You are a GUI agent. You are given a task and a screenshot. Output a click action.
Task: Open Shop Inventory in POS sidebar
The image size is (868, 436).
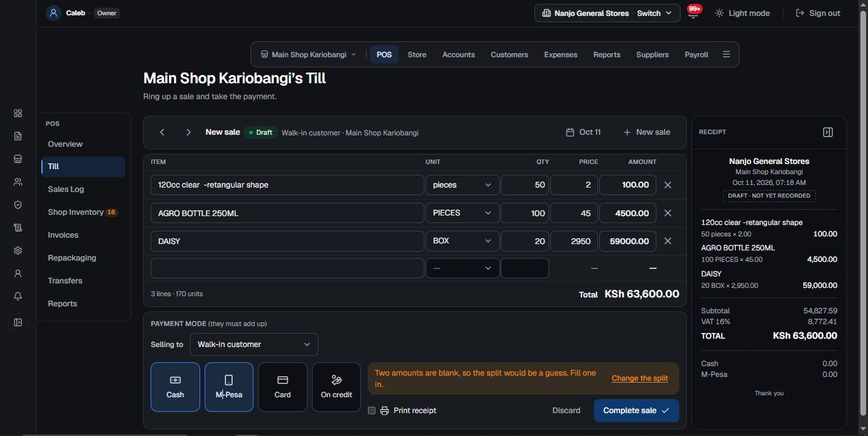83,212
